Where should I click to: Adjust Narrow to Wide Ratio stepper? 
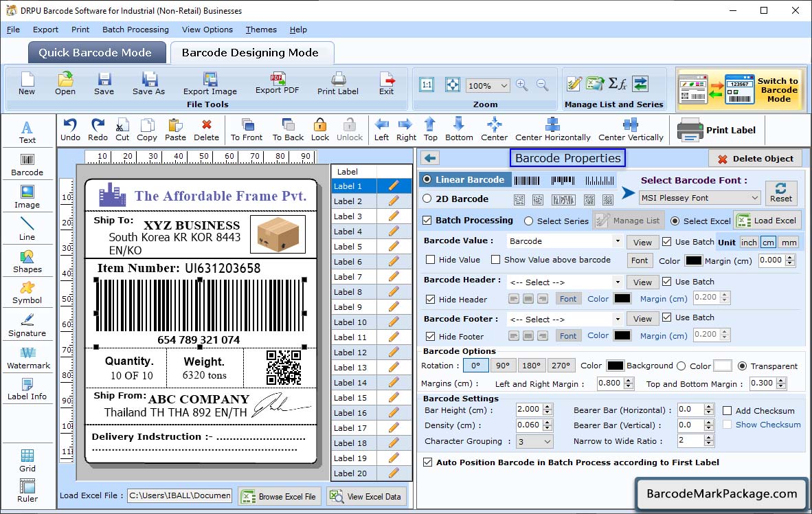click(709, 441)
